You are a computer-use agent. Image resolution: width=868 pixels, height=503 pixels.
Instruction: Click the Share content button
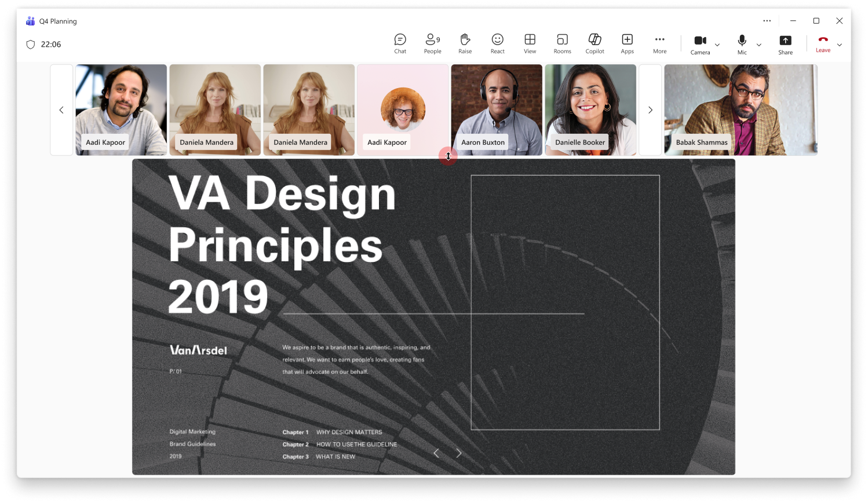pos(785,43)
